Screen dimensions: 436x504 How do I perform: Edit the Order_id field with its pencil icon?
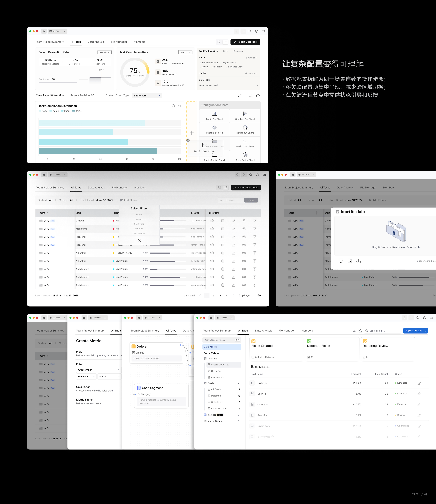click(x=419, y=383)
